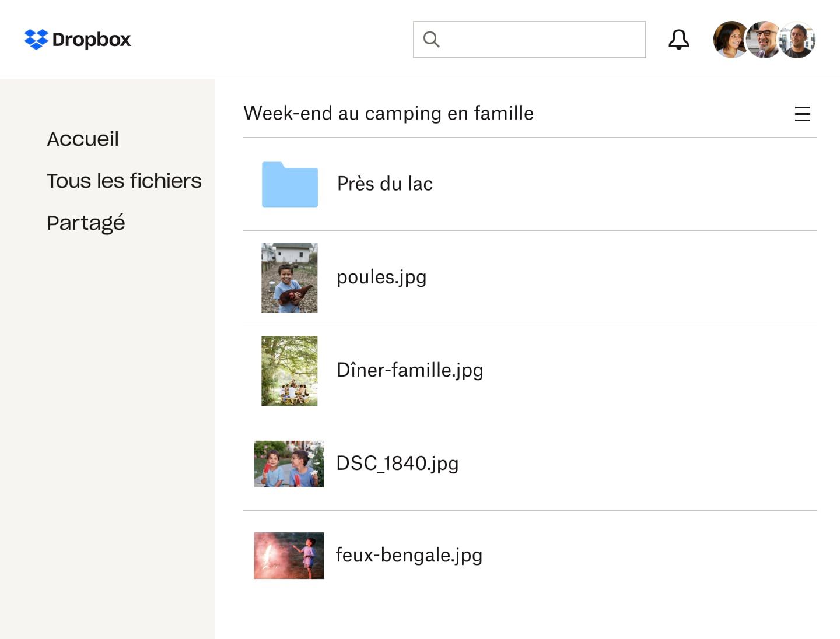Click the blue folder icon
The width and height of the screenshot is (840, 639).
click(x=290, y=184)
